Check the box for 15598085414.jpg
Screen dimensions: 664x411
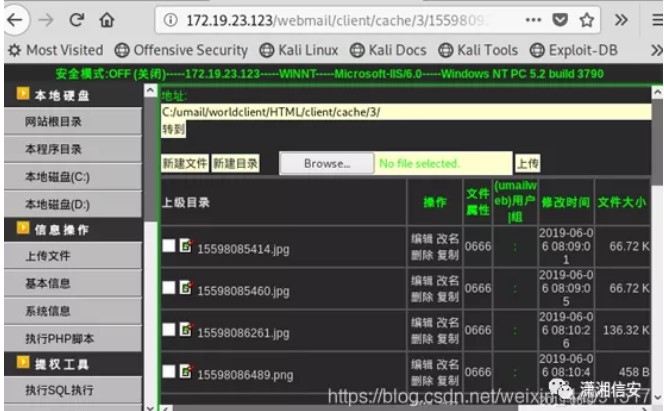pyautogui.click(x=169, y=245)
